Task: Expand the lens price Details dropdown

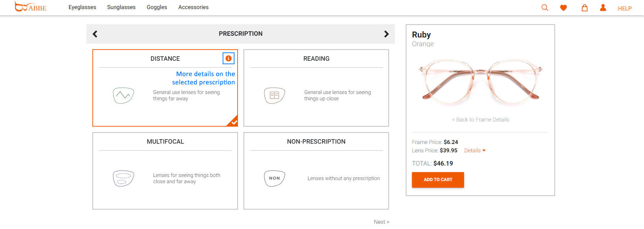Action: tap(475, 151)
